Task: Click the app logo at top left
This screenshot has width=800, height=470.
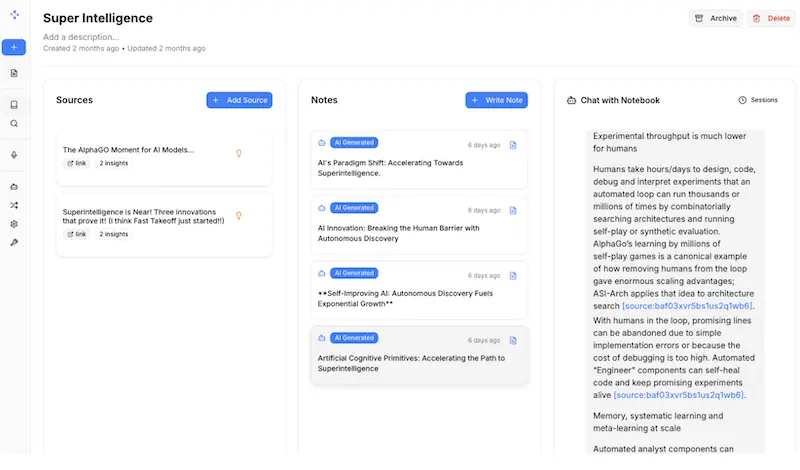Action: pyautogui.click(x=14, y=15)
